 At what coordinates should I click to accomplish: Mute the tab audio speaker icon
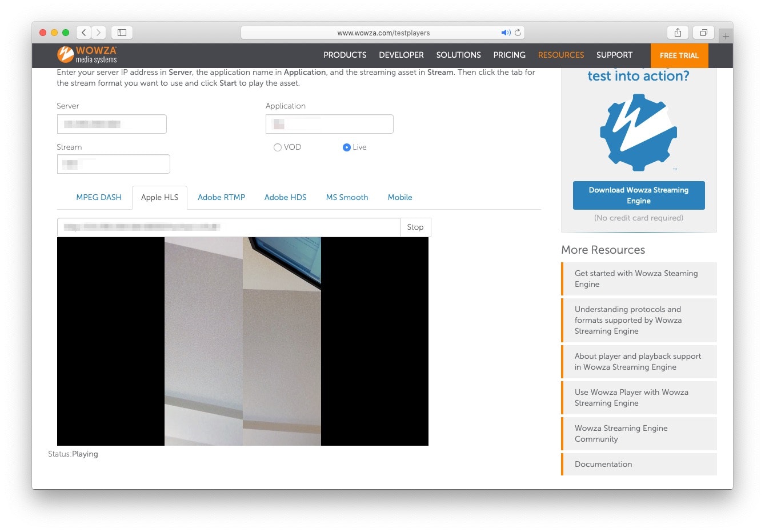coord(506,33)
